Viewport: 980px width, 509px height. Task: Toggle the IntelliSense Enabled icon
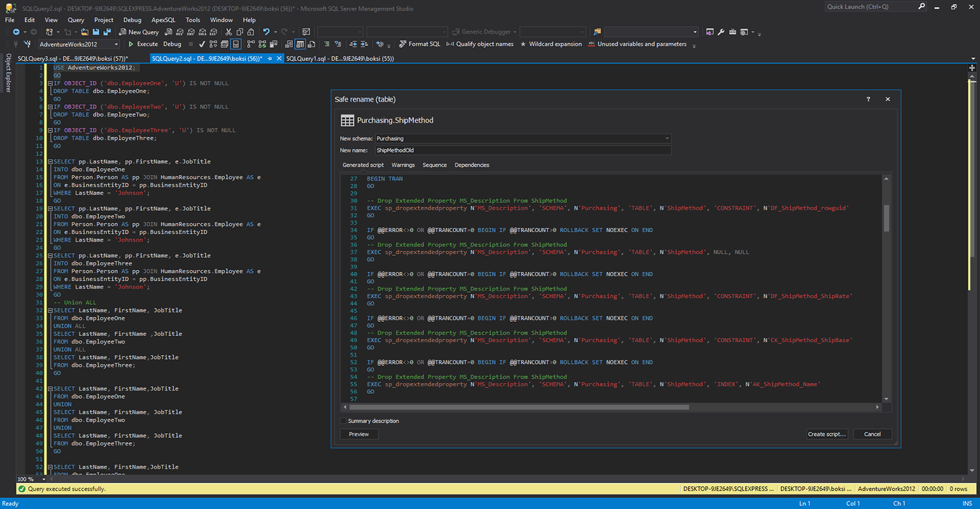pyautogui.click(x=236, y=45)
